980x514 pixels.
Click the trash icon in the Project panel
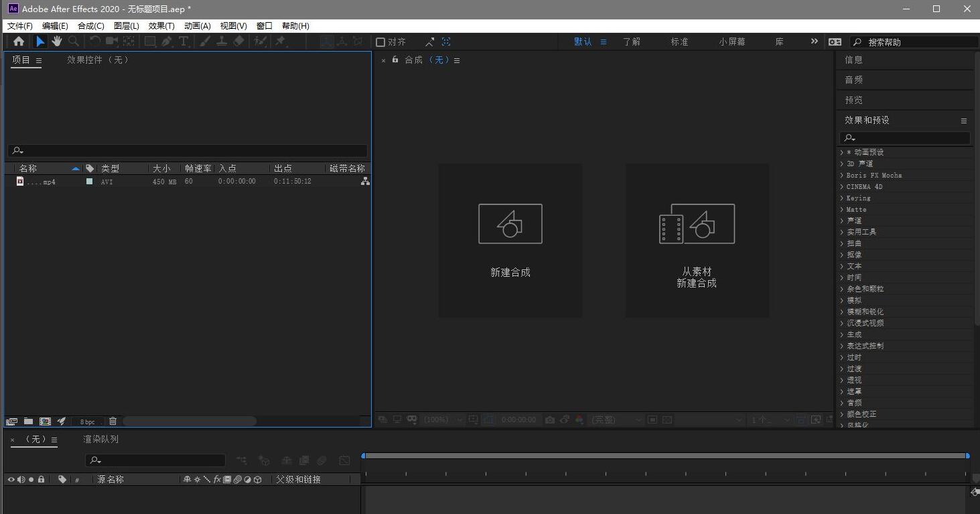(113, 421)
